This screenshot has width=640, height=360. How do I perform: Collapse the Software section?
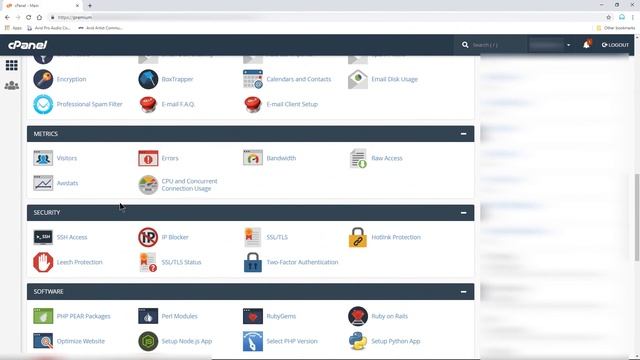pyautogui.click(x=463, y=292)
